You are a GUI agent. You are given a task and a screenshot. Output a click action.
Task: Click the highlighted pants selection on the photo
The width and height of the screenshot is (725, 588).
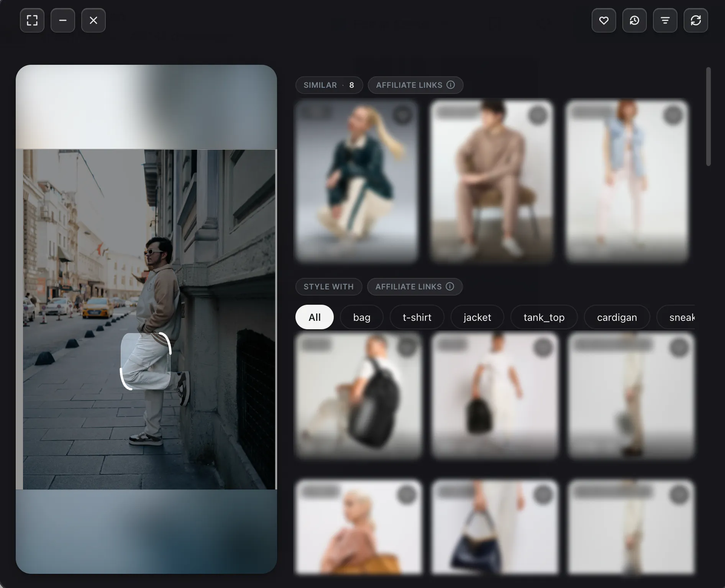tap(146, 361)
